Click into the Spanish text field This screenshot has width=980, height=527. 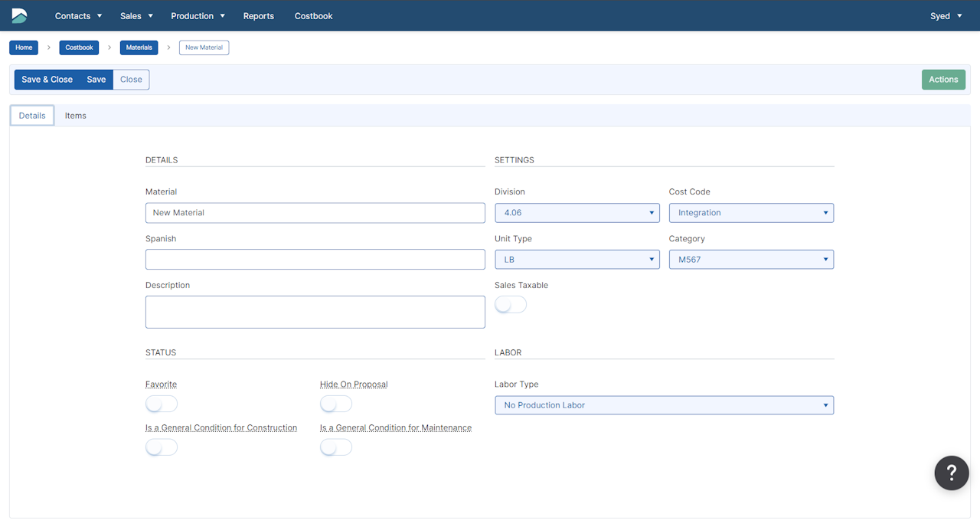315,260
